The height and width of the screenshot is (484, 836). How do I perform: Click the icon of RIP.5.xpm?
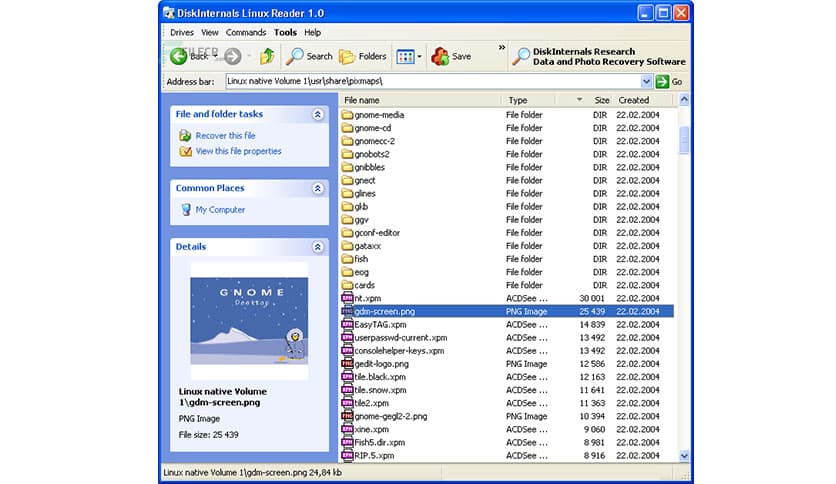click(347, 455)
